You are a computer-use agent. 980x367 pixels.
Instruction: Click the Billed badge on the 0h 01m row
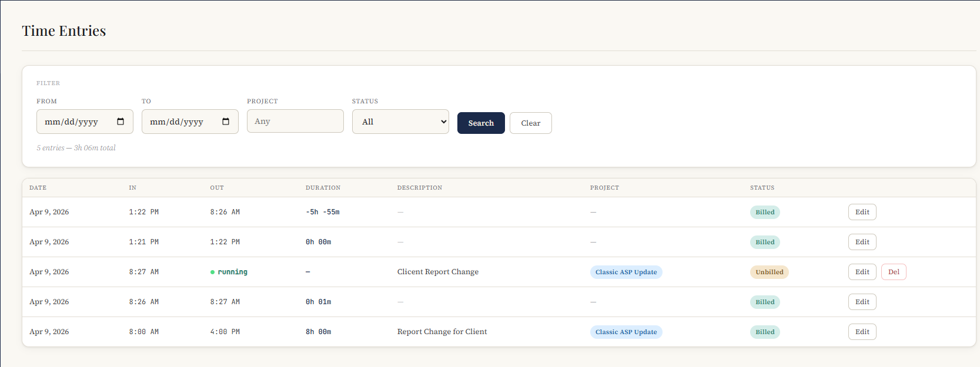click(765, 302)
